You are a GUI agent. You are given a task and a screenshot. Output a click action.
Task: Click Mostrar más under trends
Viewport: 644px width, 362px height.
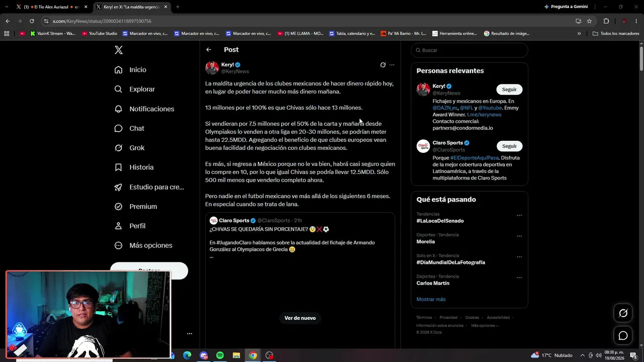[x=431, y=299]
